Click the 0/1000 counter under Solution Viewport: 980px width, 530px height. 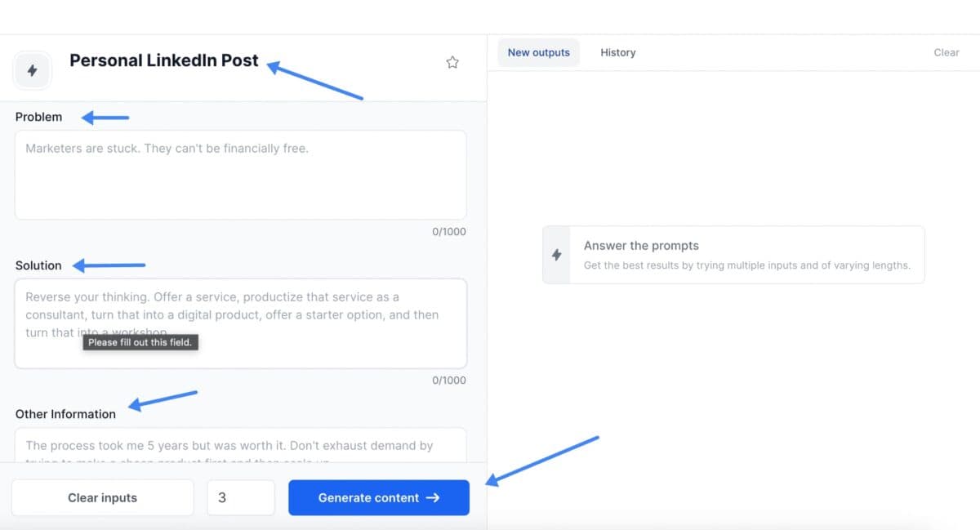[448, 381]
